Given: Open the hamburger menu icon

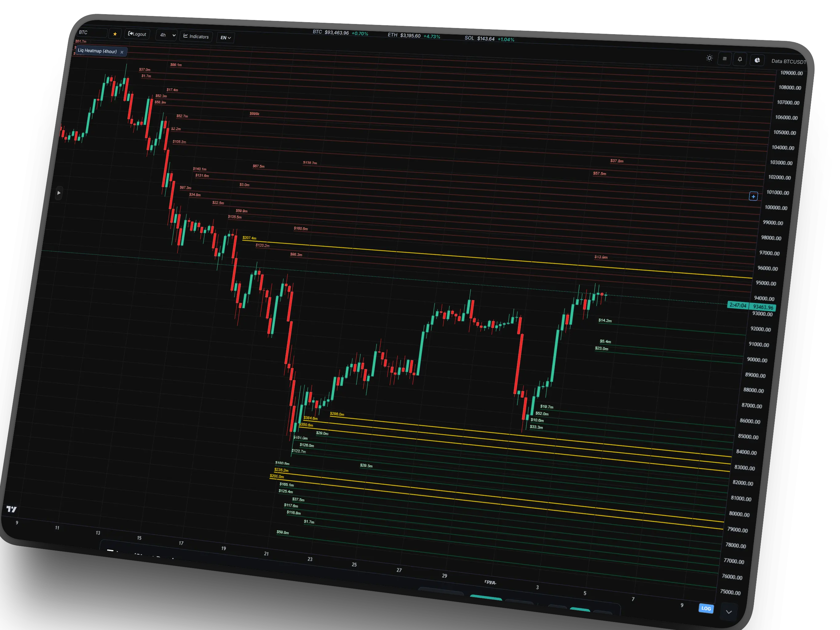Looking at the screenshot, I should click(x=724, y=59).
